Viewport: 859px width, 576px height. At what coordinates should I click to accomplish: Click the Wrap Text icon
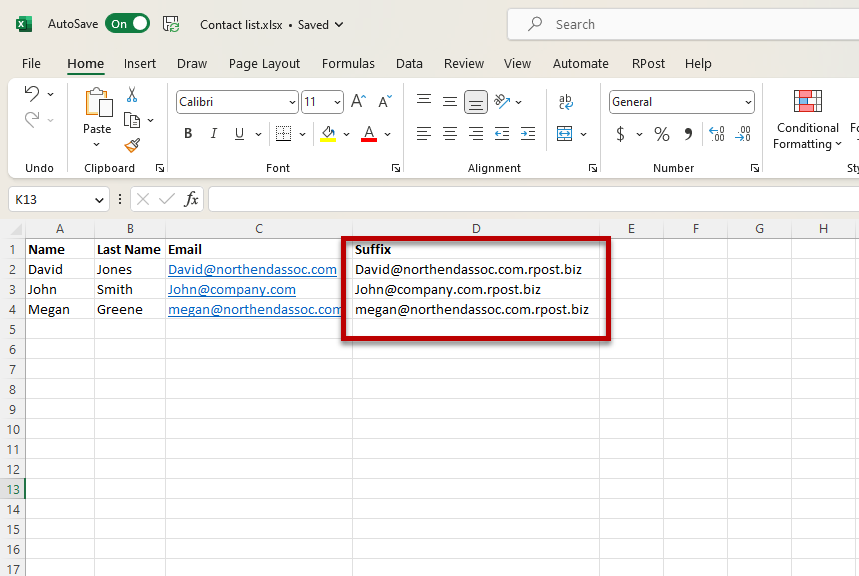coord(566,102)
